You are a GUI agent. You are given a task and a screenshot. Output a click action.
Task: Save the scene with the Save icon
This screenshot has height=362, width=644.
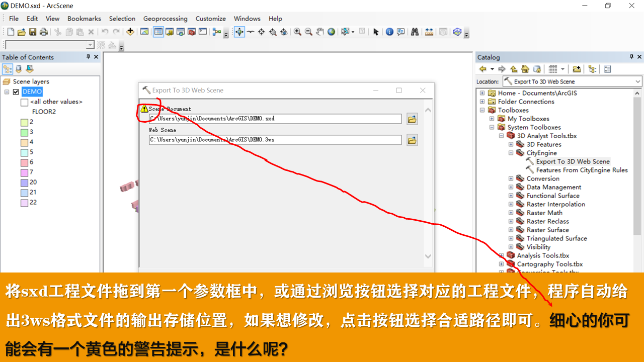click(x=33, y=32)
